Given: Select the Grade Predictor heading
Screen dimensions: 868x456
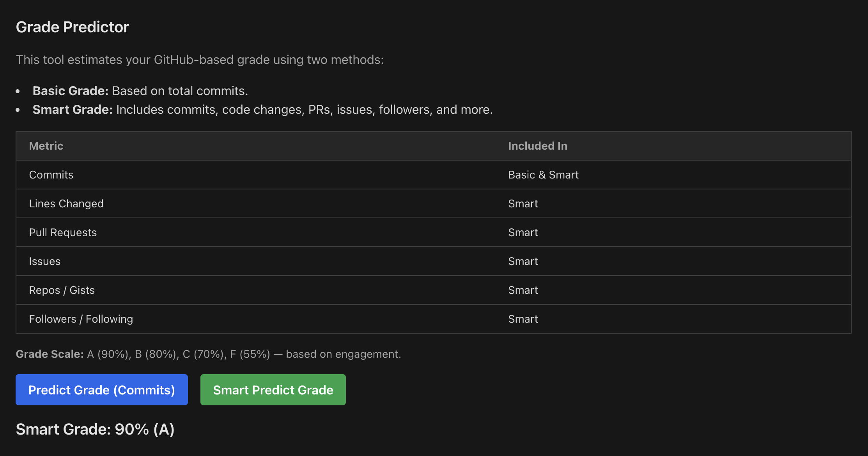Looking at the screenshot, I should coord(73,27).
